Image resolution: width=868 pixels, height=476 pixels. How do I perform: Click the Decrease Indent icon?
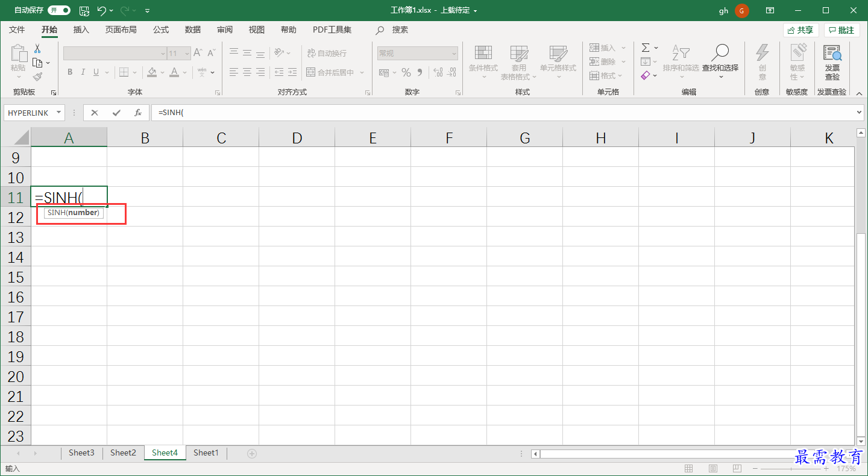point(278,72)
